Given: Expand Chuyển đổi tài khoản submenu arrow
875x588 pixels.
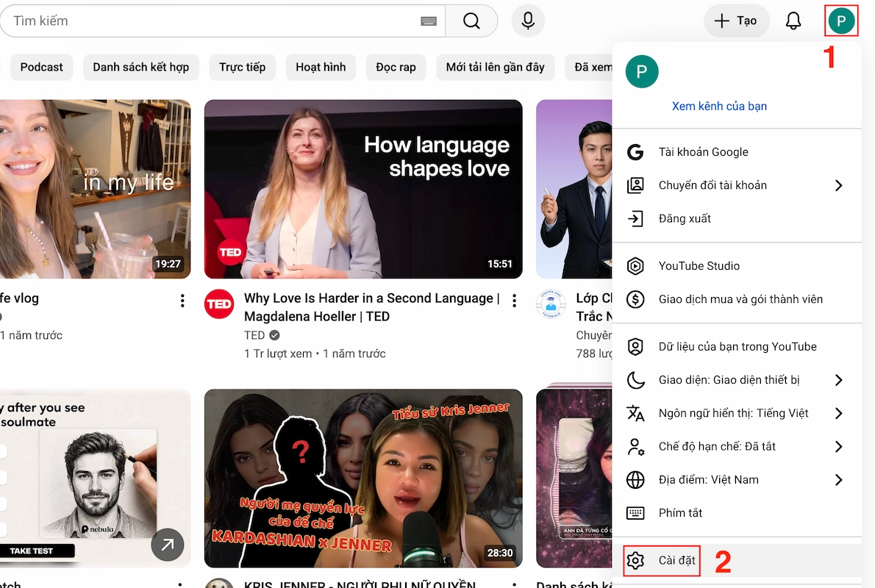Looking at the screenshot, I should (x=839, y=185).
